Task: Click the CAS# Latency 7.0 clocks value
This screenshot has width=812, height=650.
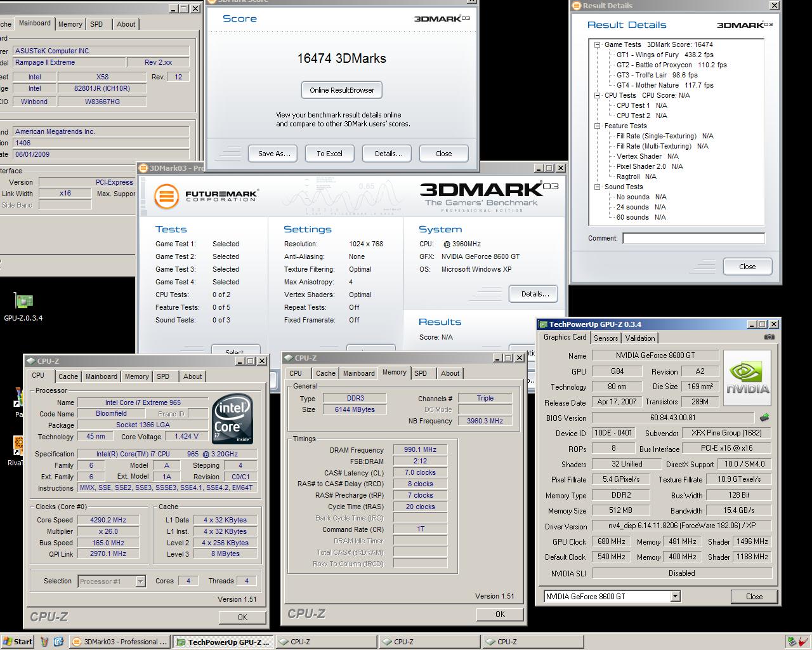Action: [x=420, y=472]
